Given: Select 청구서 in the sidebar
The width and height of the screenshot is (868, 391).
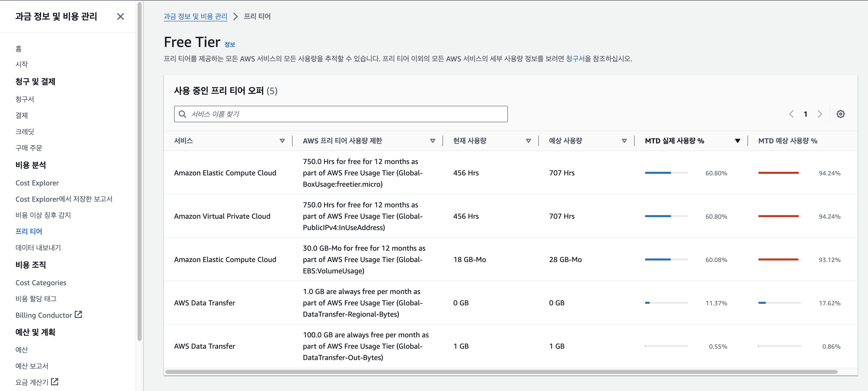Looking at the screenshot, I should tap(25, 99).
